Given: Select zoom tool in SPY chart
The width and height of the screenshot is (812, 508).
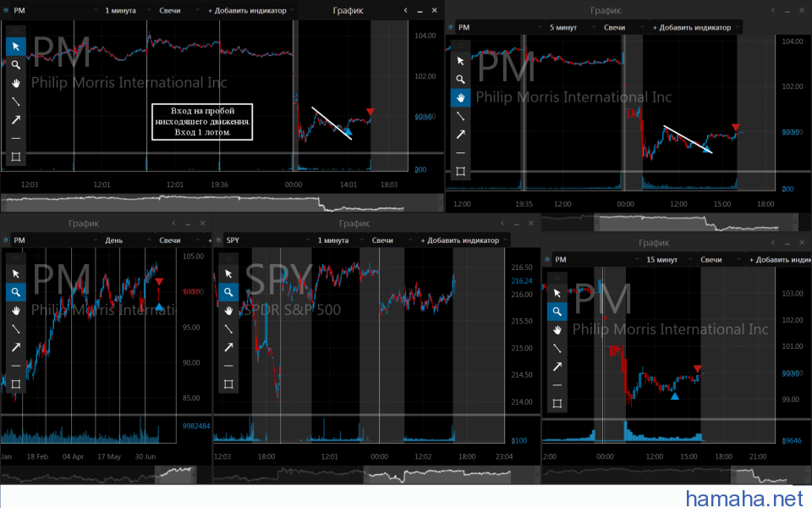Looking at the screenshot, I should tap(228, 292).
